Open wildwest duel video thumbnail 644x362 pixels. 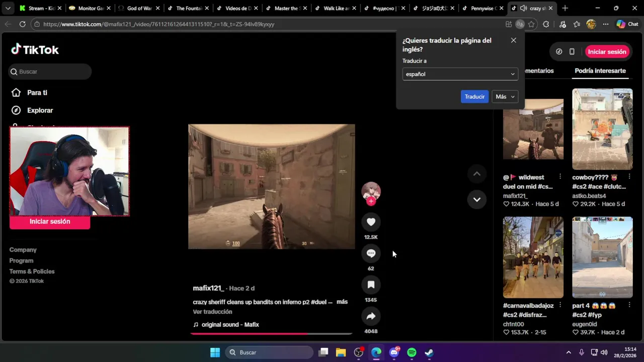tap(533, 129)
